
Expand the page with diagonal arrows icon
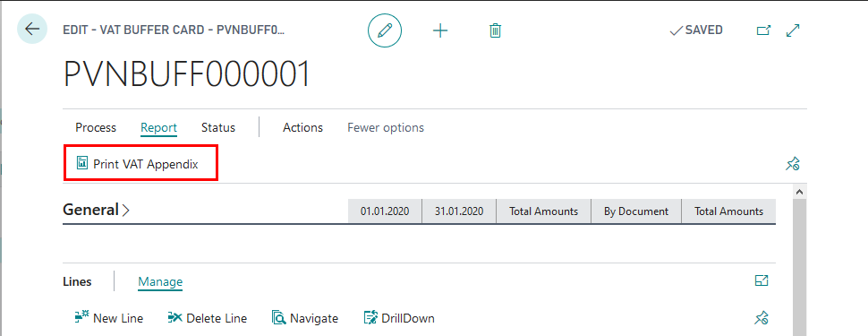pos(793,30)
